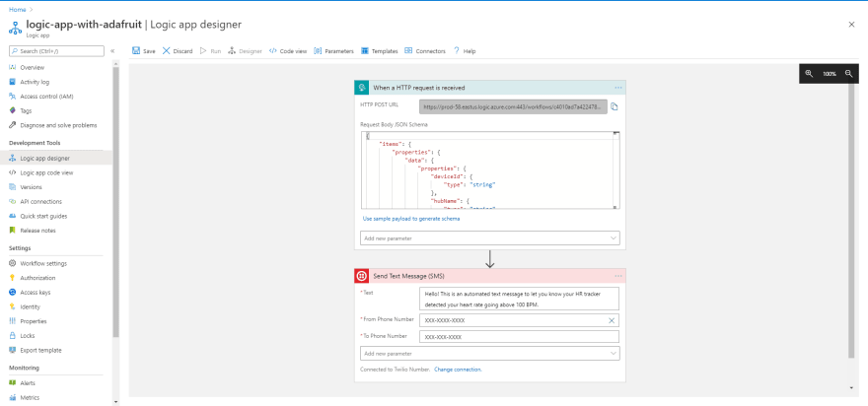Clear the From Phone Number field
Viewport: 868px width, 406px height.
(612, 320)
